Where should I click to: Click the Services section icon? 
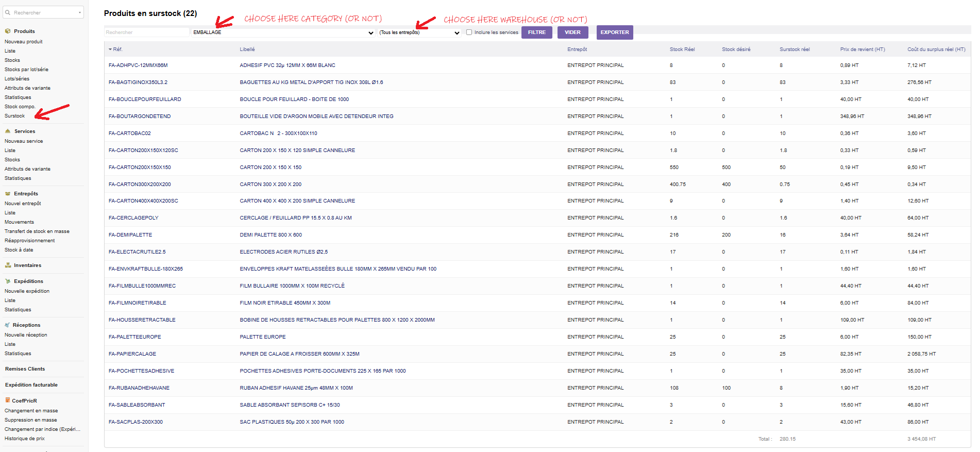tap(8, 131)
